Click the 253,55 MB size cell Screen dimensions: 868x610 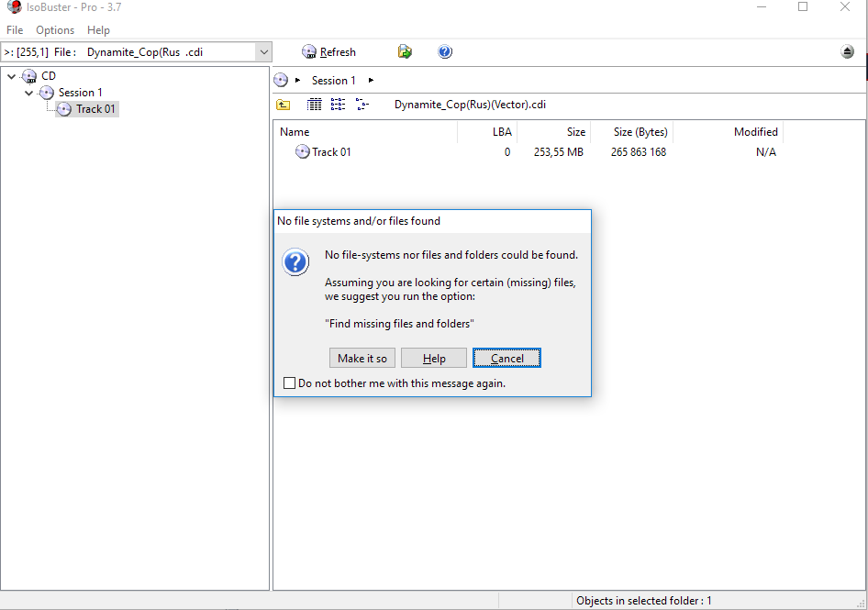(559, 152)
